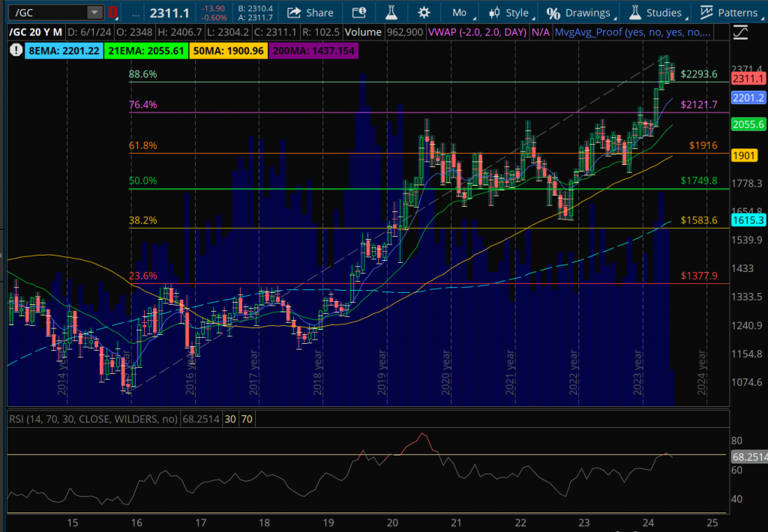Click the exclamation warning icon
The height and width of the screenshot is (532, 768).
pyautogui.click(x=16, y=50)
